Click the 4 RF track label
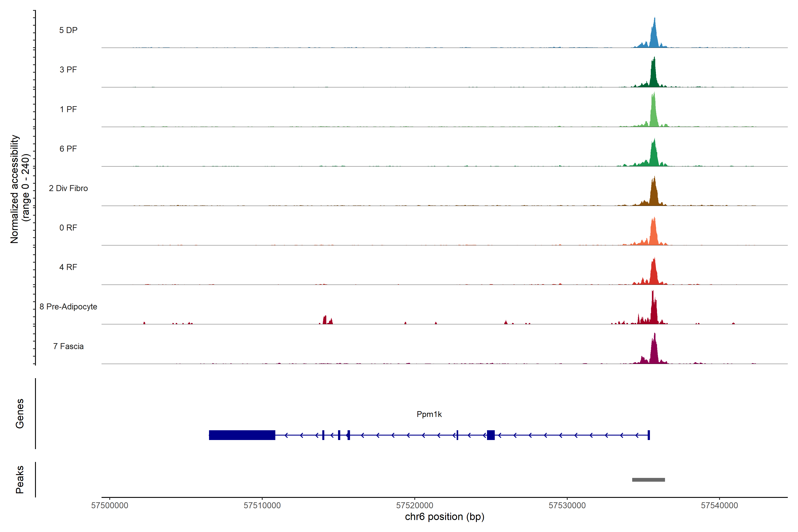 pyautogui.click(x=68, y=267)
